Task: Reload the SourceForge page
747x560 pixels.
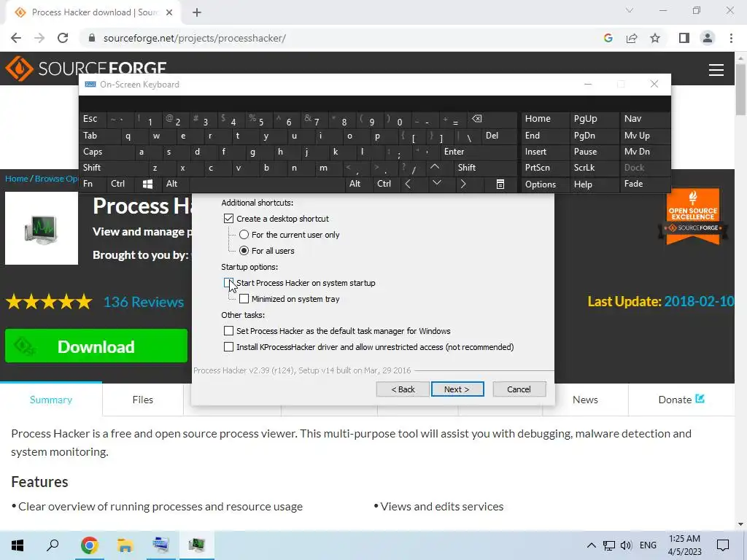Action: coord(63,38)
